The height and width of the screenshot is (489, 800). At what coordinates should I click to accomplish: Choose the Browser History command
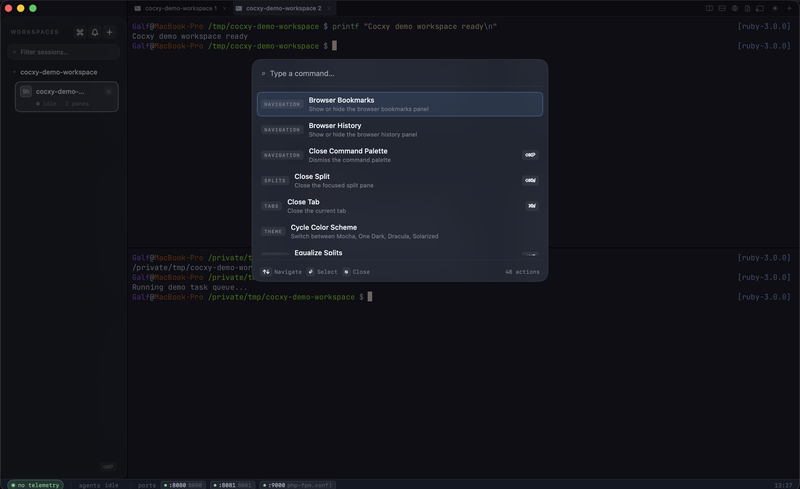(x=400, y=130)
